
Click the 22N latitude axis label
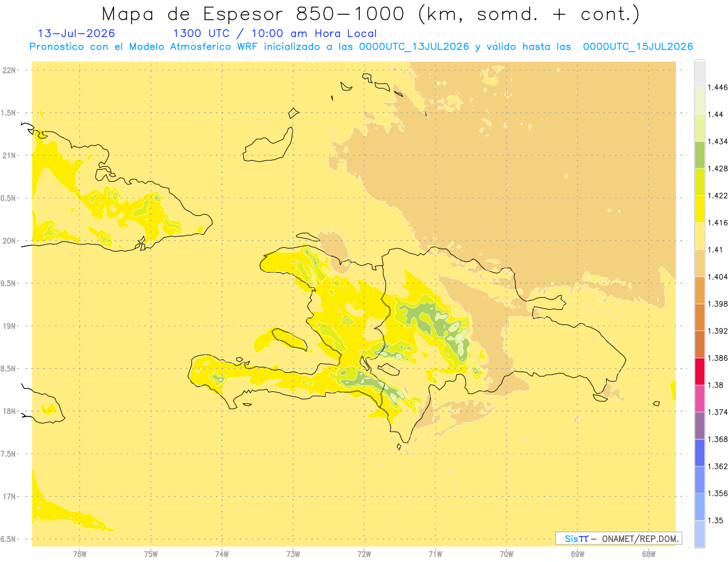tap(8, 70)
